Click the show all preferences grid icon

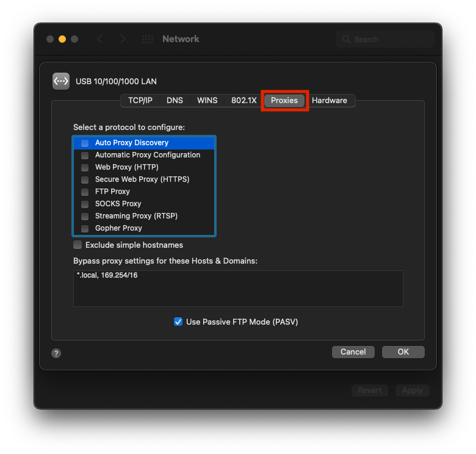point(148,39)
